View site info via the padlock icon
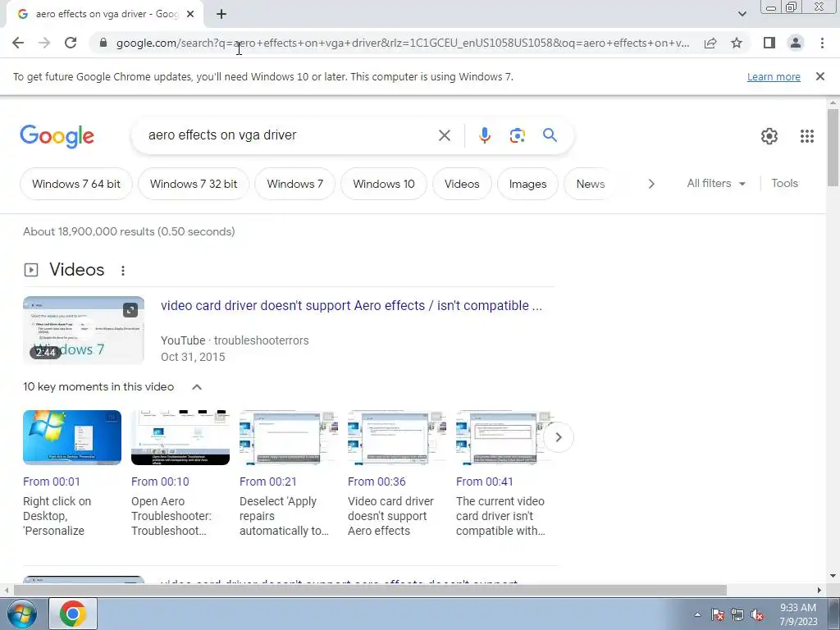The height and width of the screenshot is (630, 840). [103, 43]
